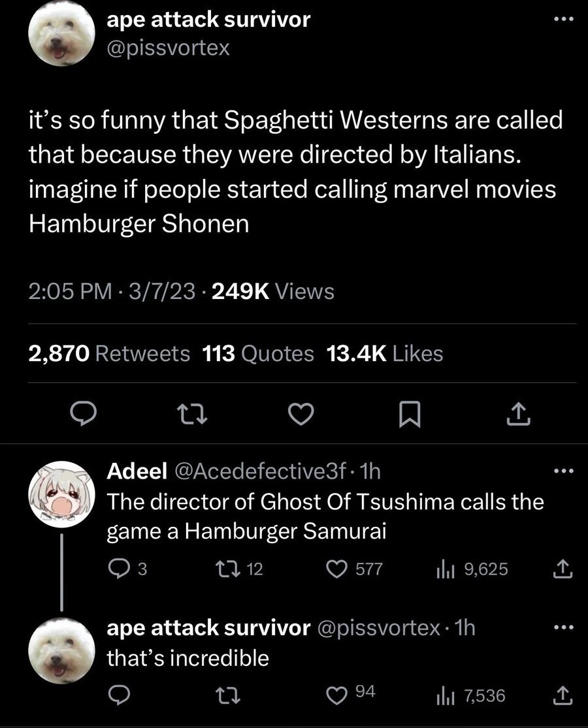View the 113 Quotes list

point(258,353)
